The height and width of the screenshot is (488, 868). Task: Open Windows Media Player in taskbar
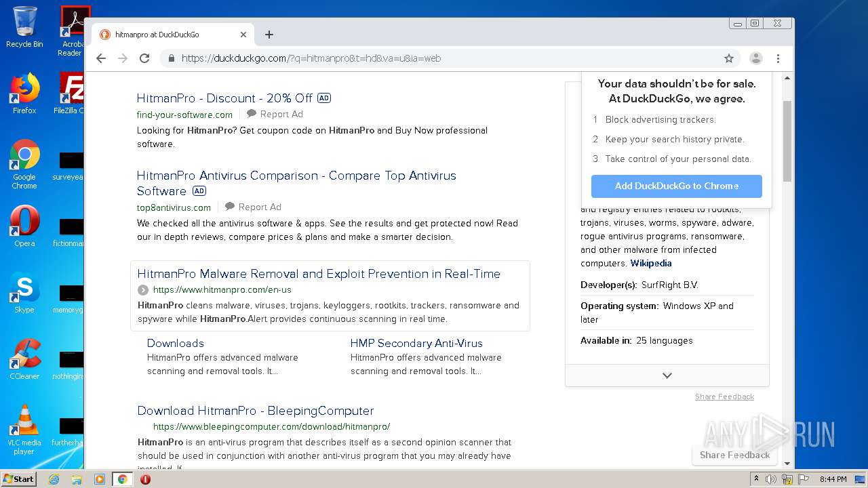pyautogui.click(x=100, y=479)
